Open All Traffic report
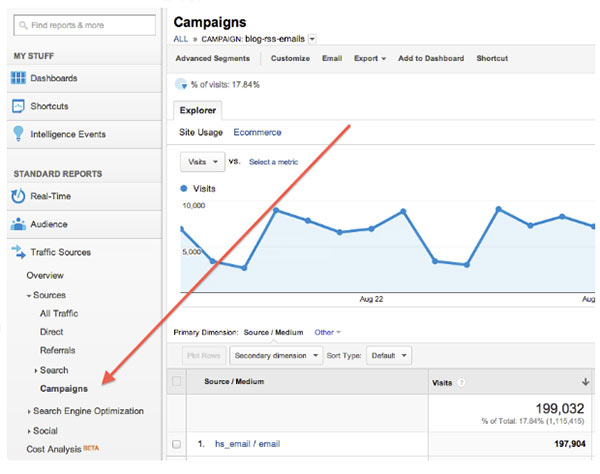Screen dimensions: 600x474 [x=59, y=313]
